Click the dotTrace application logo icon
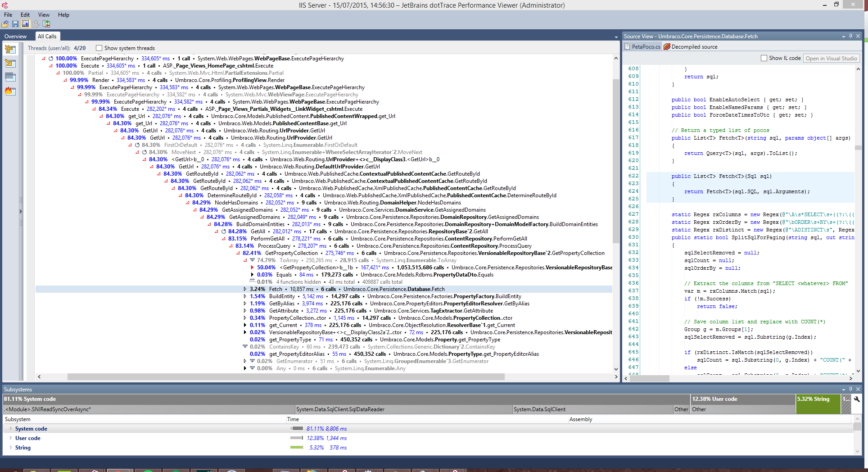Screen dimensions: 868x472 (x=5, y=5)
